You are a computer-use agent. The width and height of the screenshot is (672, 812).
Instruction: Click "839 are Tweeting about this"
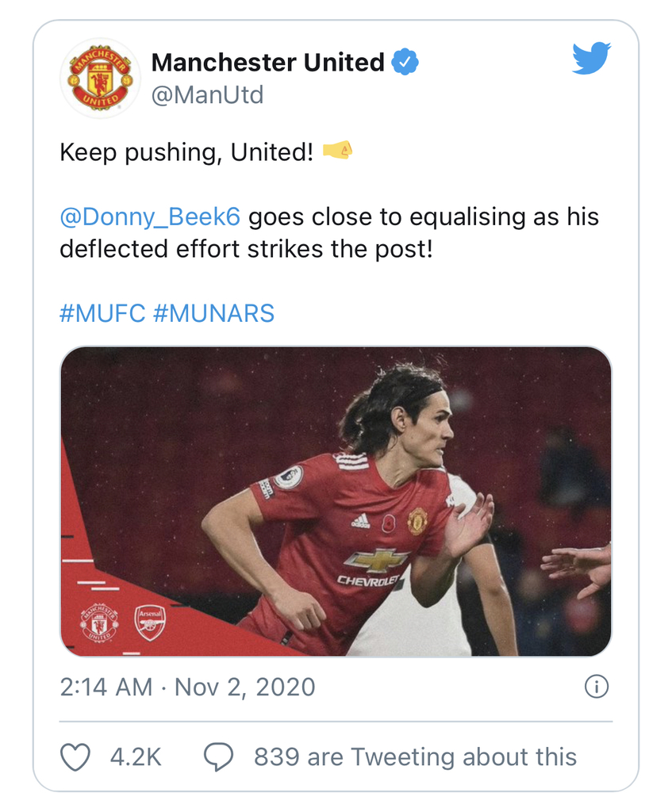tap(415, 757)
